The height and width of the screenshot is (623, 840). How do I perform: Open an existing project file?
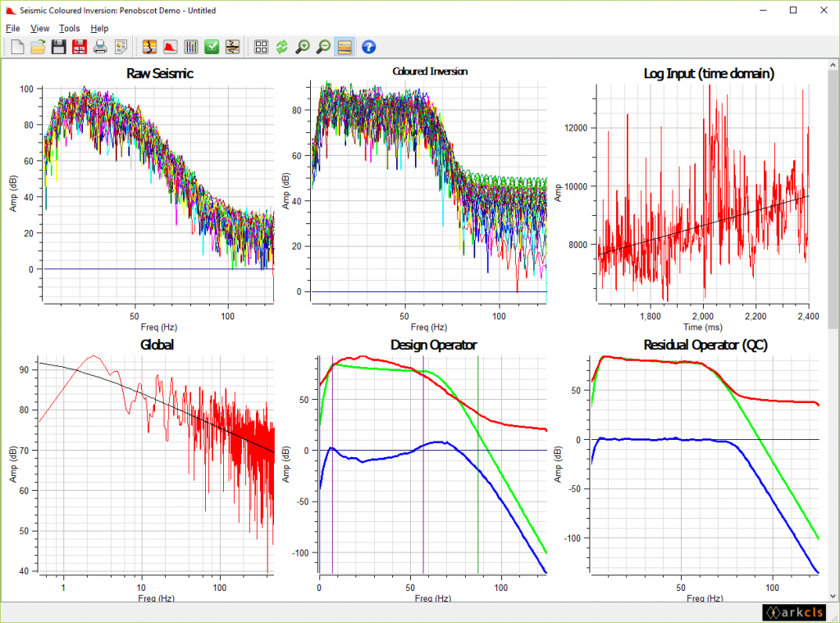tap(38, 47)
